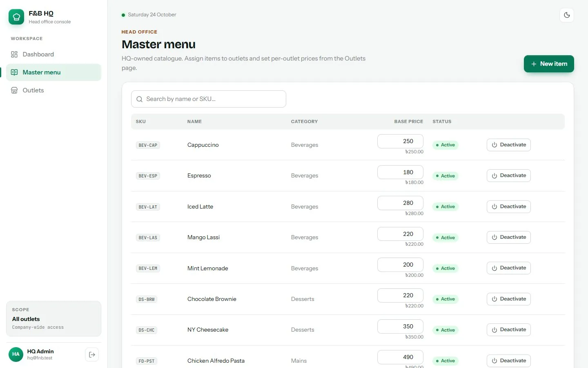Click the Dashboard grid icon in the sidebar

pos(14,54)
